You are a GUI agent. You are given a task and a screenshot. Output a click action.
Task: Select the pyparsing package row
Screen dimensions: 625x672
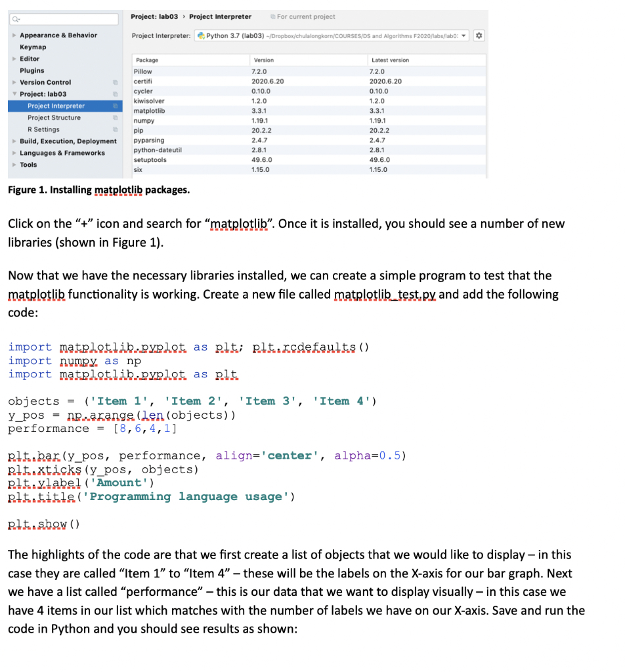[309, 140]
